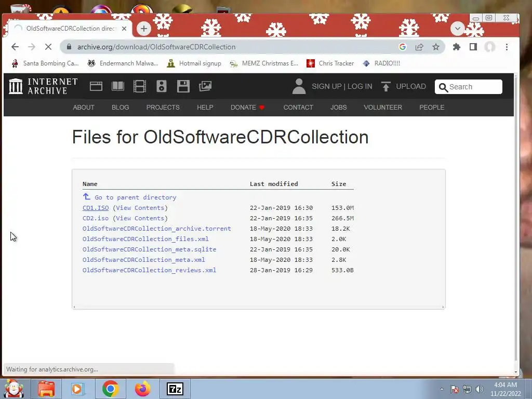Click LOG IN

point(360,87)
